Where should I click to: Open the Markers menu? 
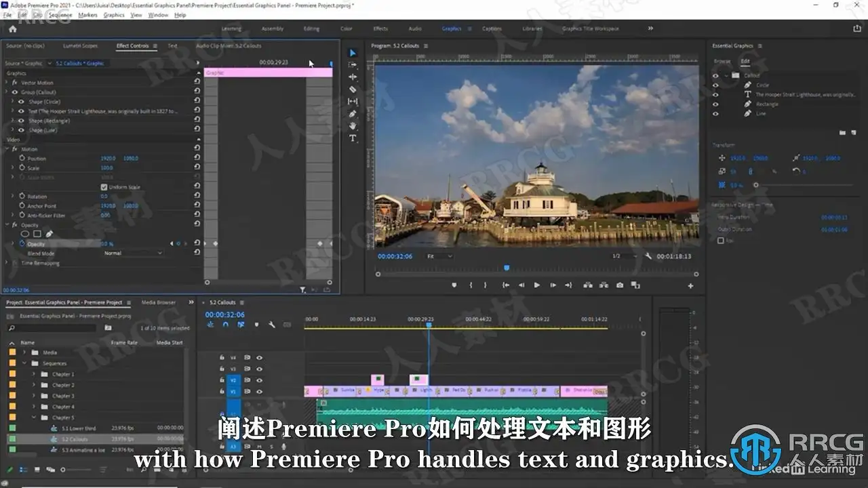pyautogui.click(x=87, y=15)
